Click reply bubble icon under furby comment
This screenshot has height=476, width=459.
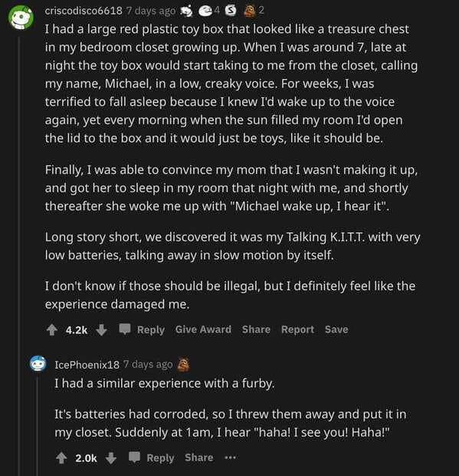134,458
